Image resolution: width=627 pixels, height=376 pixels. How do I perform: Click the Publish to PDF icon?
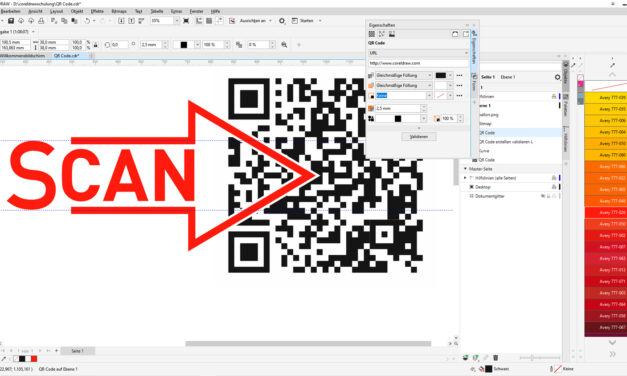pos(141,21)
